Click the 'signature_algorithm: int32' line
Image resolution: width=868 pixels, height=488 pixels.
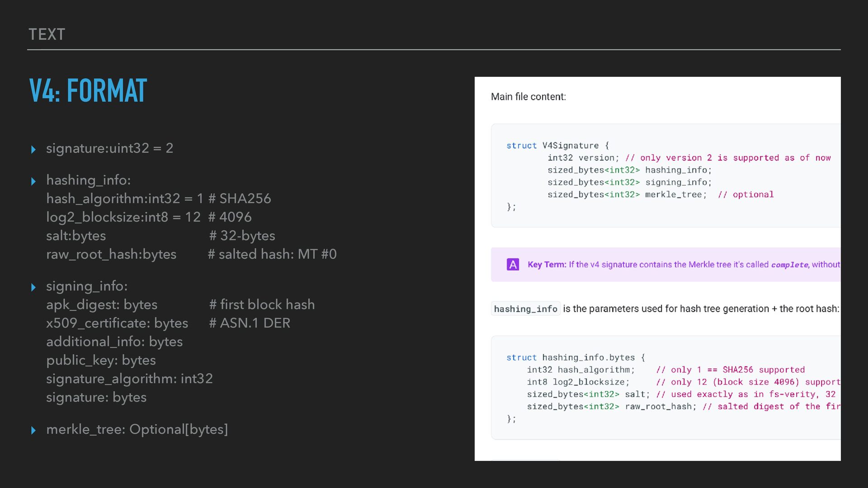pos(129,379)
